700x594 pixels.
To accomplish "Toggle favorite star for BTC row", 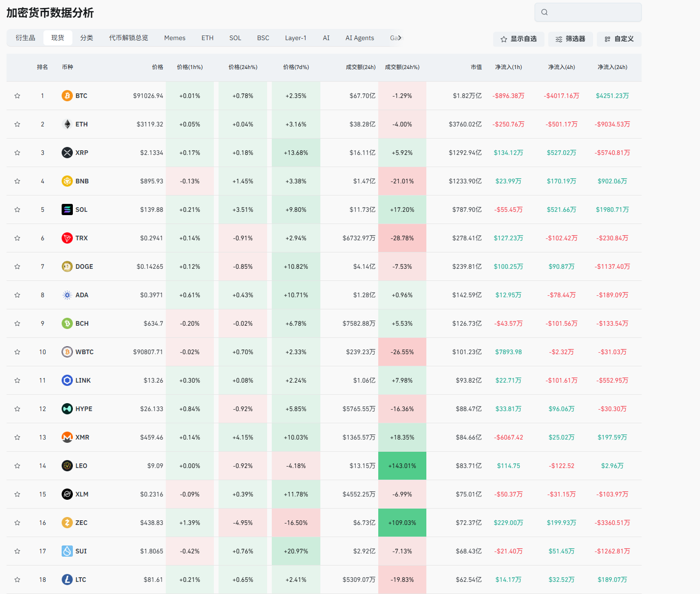I will tap(17, 96).
